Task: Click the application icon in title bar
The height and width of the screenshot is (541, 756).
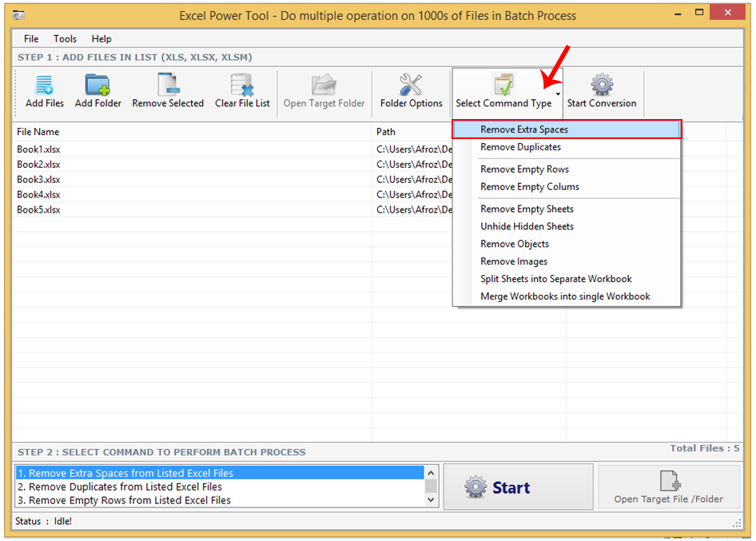Action: tap(19, 15)
